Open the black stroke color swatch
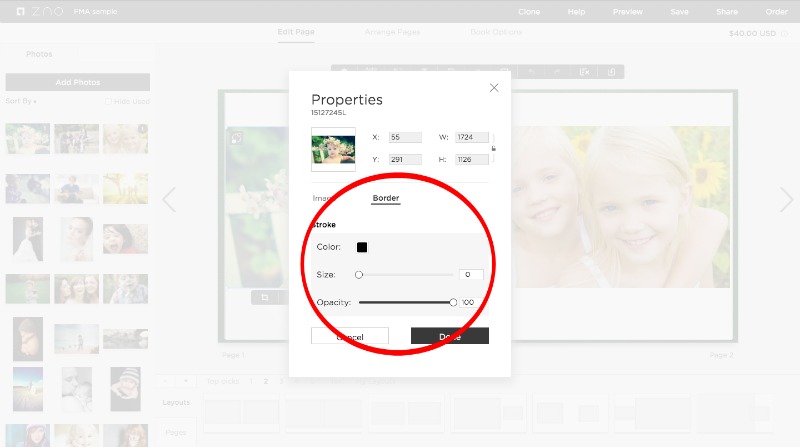800x447 pixels. pyautogui.click(x=362, y=247)
